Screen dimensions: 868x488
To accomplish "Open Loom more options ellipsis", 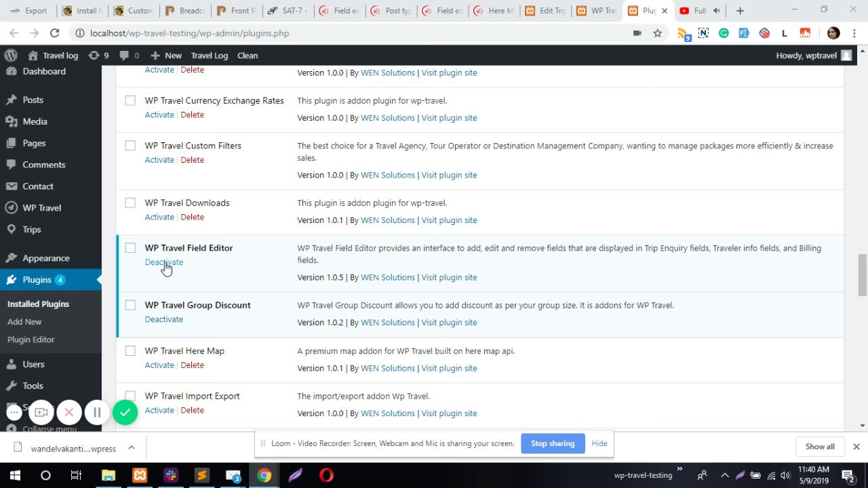I will coord(14,412).
